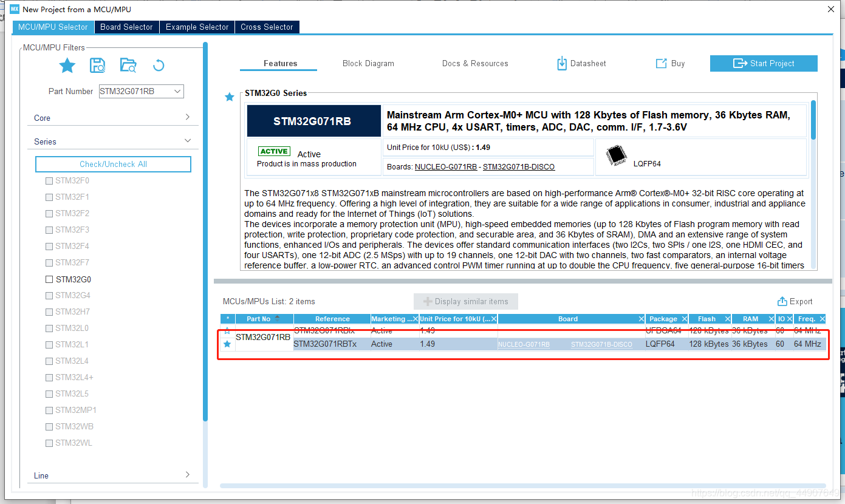Reset all filters with the circular arrow icon

tap(159, 66)
